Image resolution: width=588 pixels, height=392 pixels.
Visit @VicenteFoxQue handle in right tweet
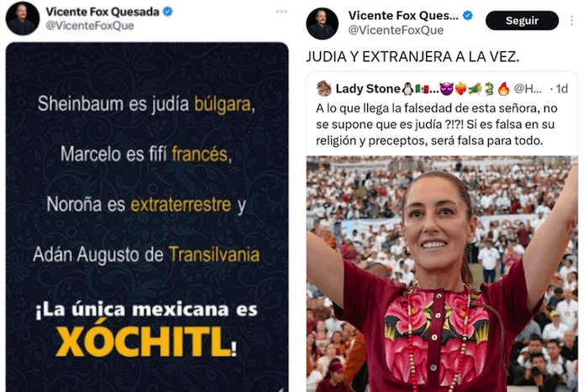click(396, 30)
